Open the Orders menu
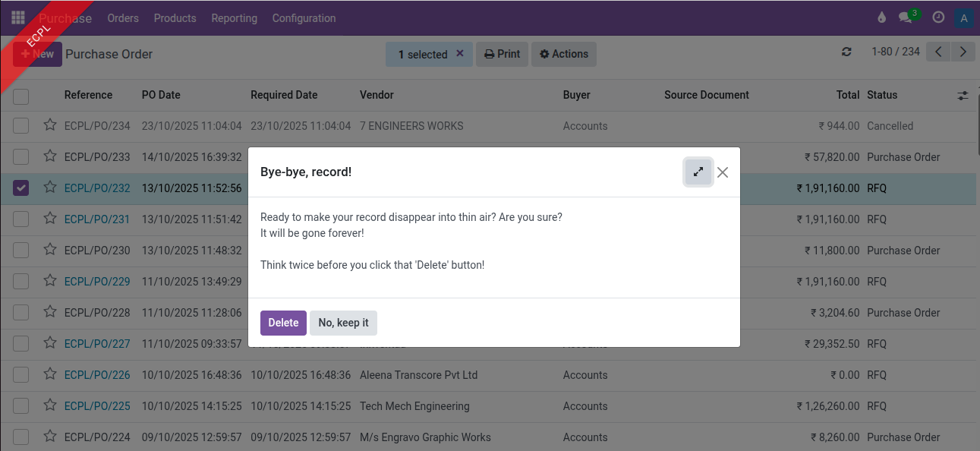The height and width of the screenshot is (451, 980). (x=123, y=18)
